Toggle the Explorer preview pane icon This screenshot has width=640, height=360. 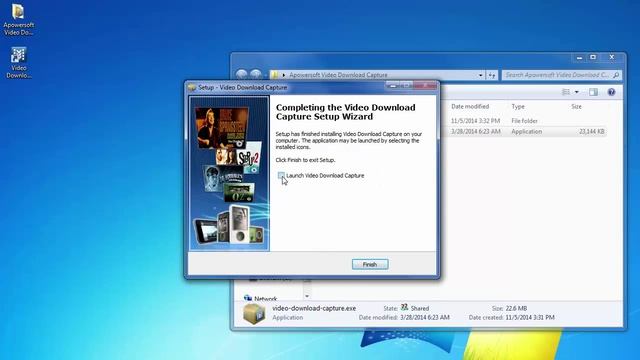tap(593, 92)
